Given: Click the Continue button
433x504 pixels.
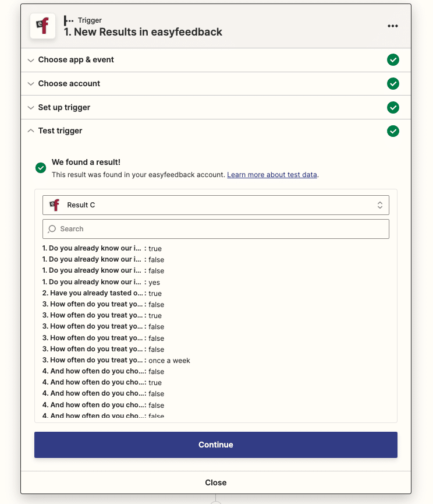Looking at the screenshot, I should click(x=216, y=445).
